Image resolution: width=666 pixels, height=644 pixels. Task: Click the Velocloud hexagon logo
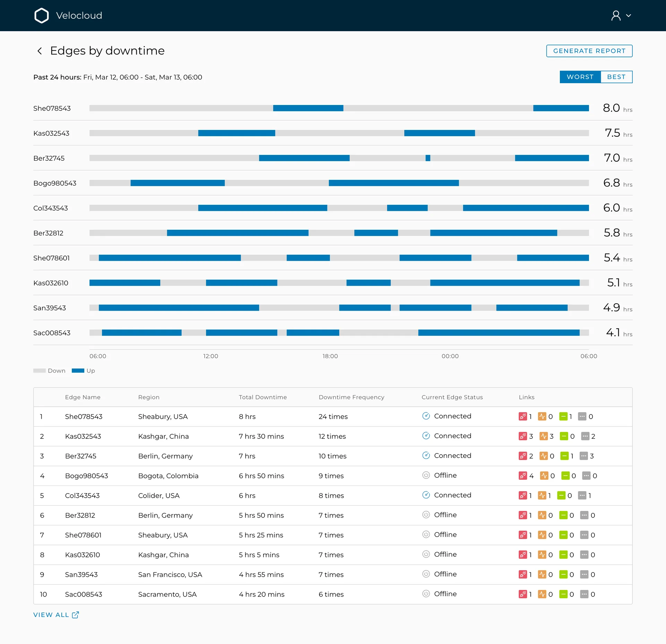[42, 16]
